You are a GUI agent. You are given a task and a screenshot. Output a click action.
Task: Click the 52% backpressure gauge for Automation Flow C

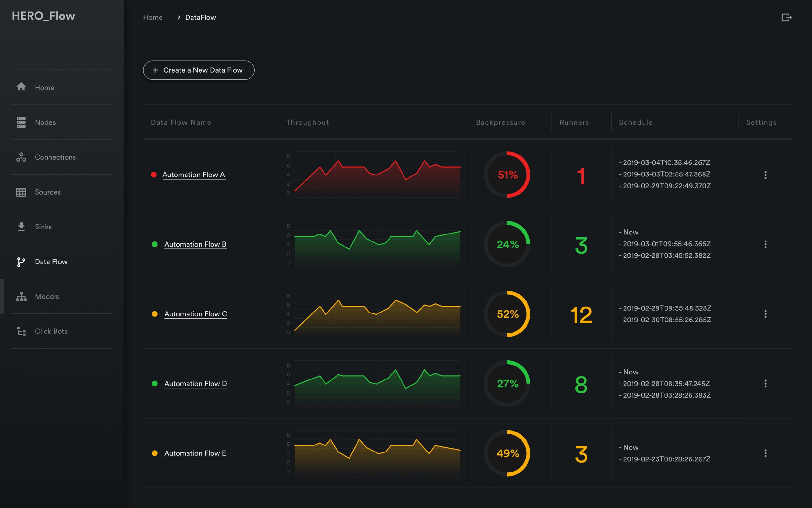507,314
